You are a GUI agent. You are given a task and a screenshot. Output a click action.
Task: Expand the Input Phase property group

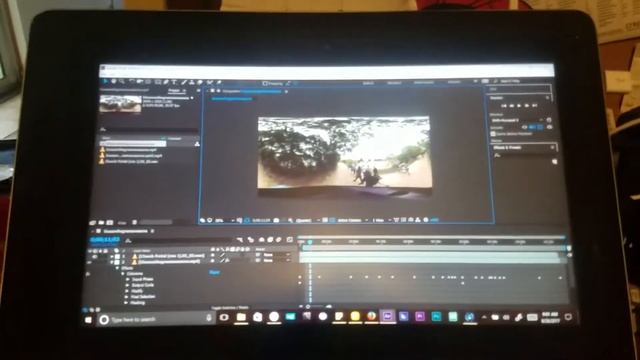click(x=127, y=280)
